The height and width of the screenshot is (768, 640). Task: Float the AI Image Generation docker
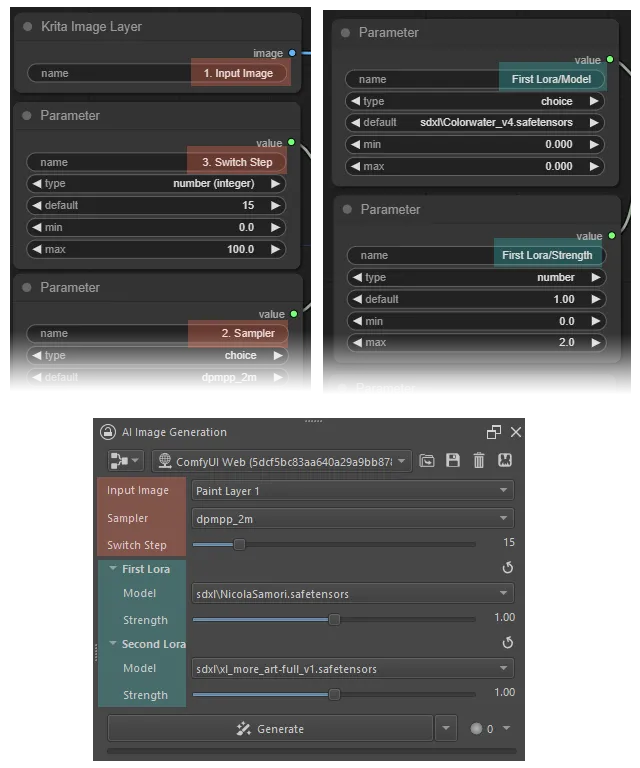pyautogui.click(x=494, y=432)
